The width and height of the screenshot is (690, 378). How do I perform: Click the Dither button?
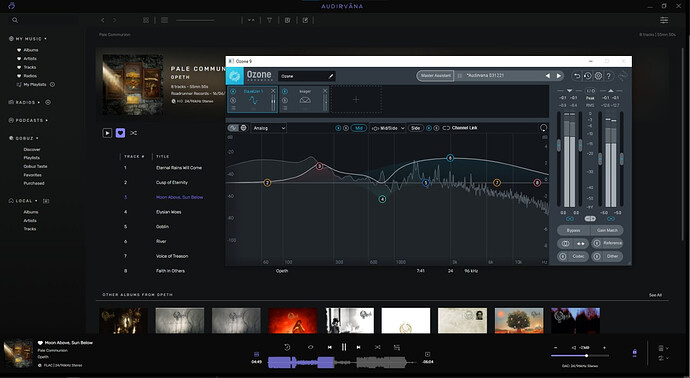click(607, 256)
